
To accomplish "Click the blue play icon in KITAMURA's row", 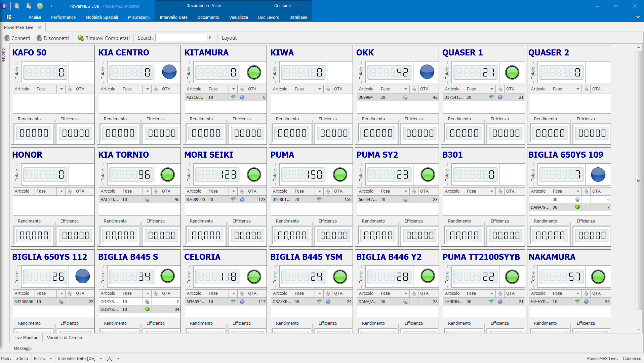I will (242, 97).
